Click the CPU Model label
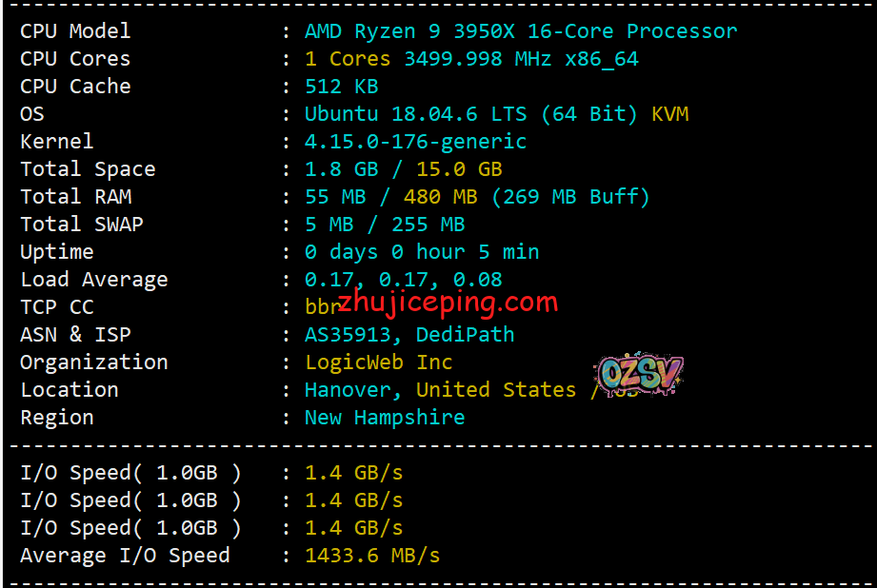 [75, 30]
